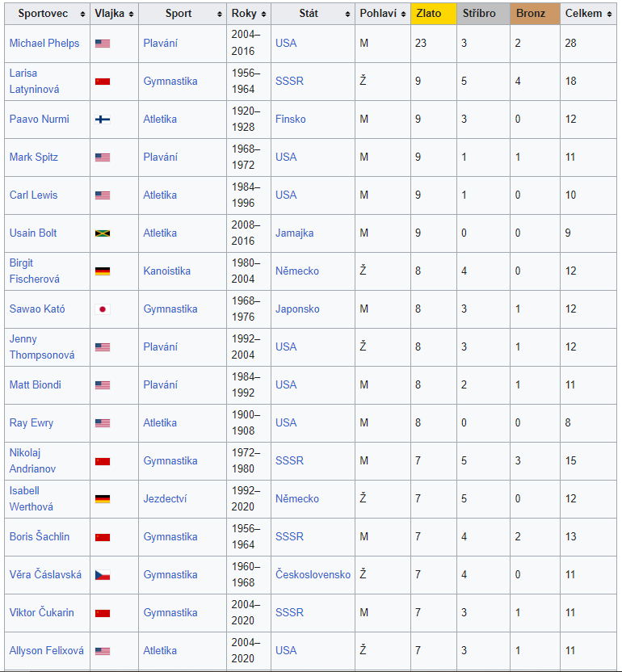Open the Ray Ewry link
The width and height of the screenshot is (622, 672).
click(32, 423)
